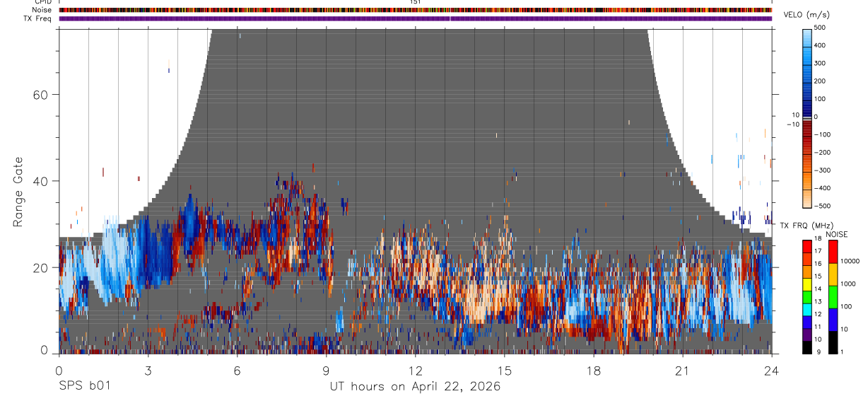Click the -10 threshold label beside velocity bar
This screenshot has height=401, width=868.
793,124
